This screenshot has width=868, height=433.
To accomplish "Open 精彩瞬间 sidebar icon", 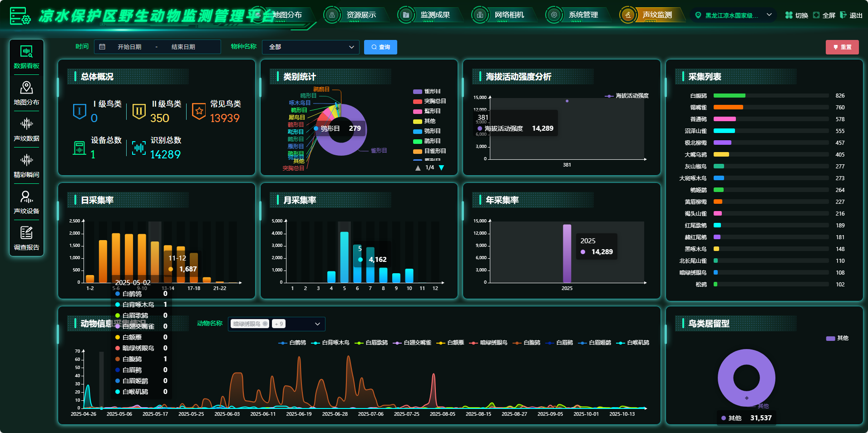I will coord(26,160).
